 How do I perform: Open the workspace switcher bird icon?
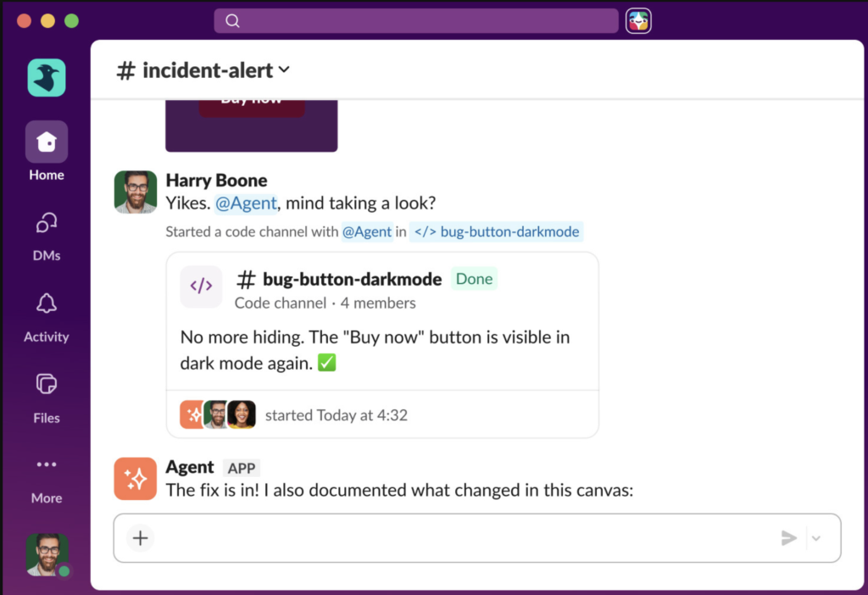pyautogui.click(x=47, y=78)
